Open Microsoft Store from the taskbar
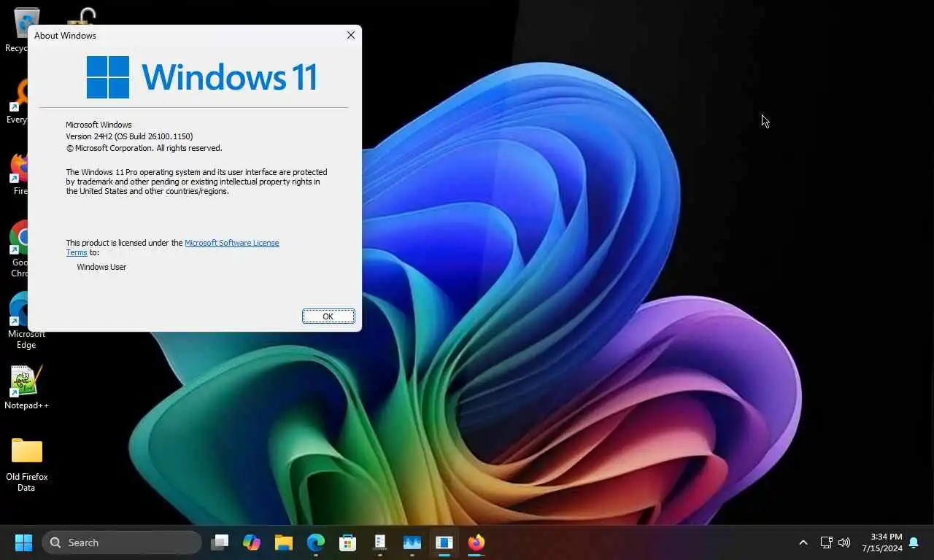Viewport: 934px width, 560px height. click(348, 542)
